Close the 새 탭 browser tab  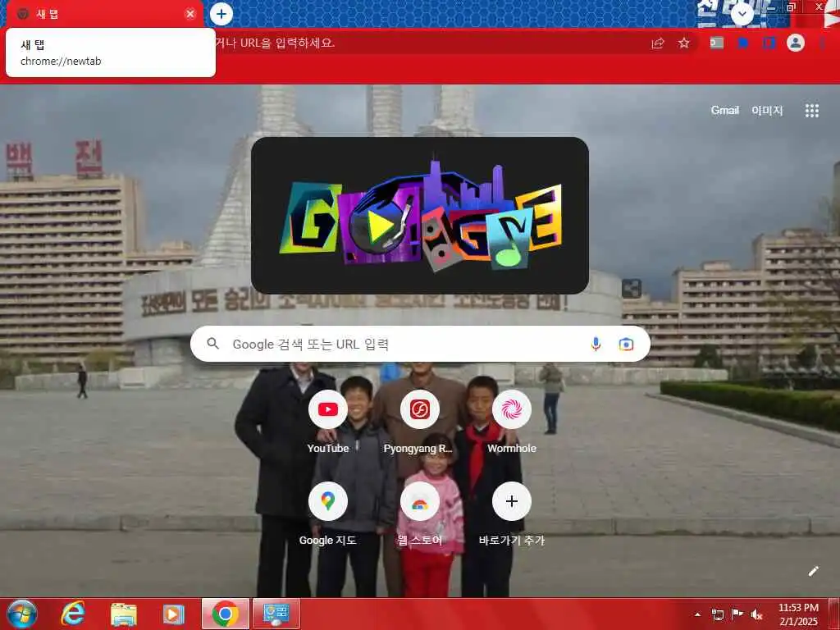[x=190, y=14]
